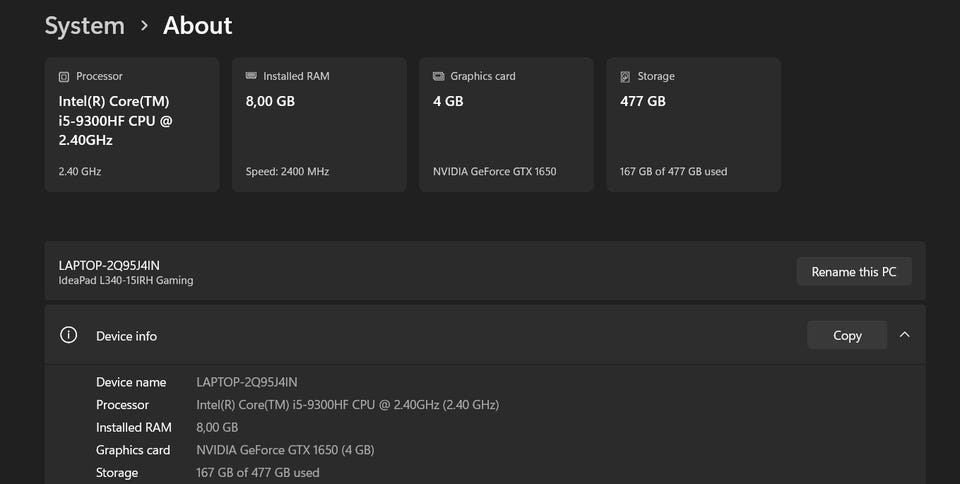960x484 pixels.
Task: Click the Device info circle icon
Action: tap(69, 335)
